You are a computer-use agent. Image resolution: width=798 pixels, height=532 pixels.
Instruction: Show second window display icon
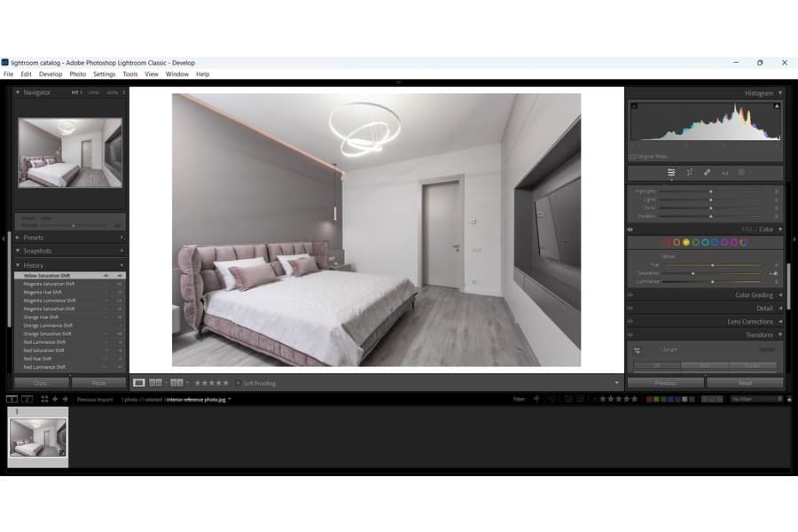tap(27, 399)
